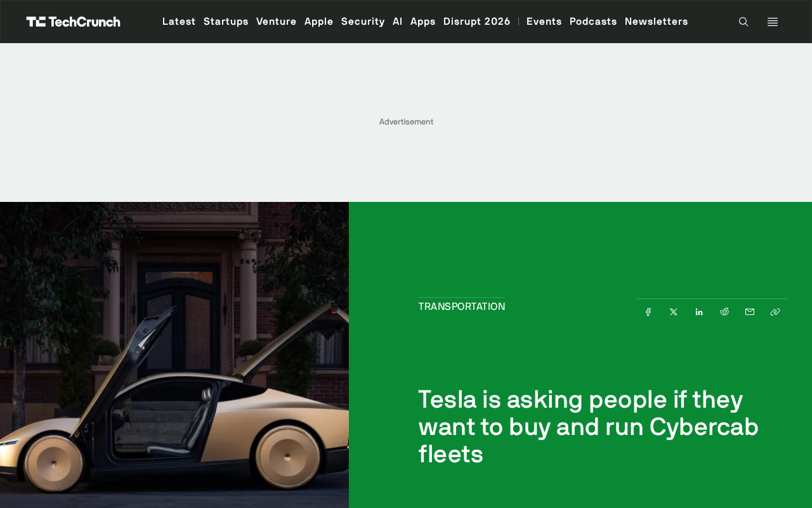Share article via email icon
This screenshot has width=812, height=508.
coord(750,312)
